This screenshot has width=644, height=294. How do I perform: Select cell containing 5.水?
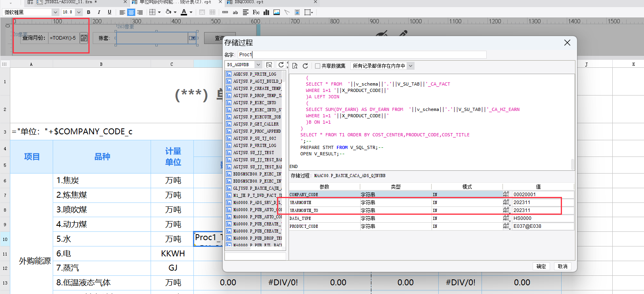click(x=102, y=239)
